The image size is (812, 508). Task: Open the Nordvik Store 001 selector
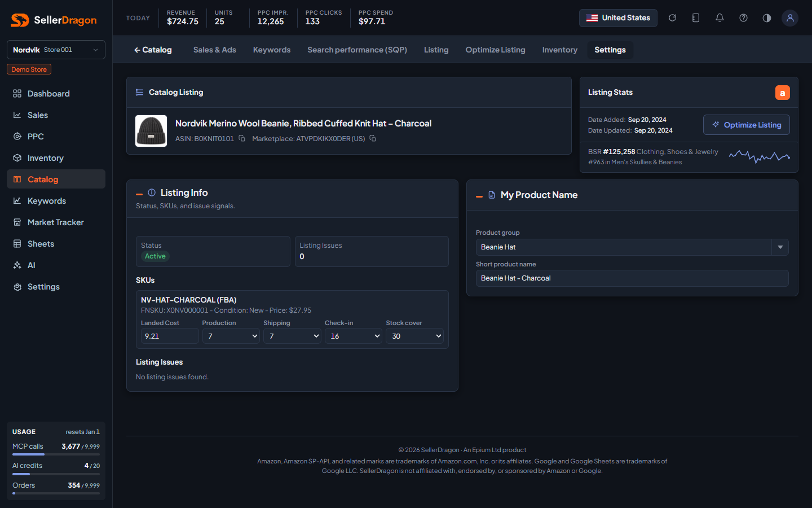tap(56, 50)
